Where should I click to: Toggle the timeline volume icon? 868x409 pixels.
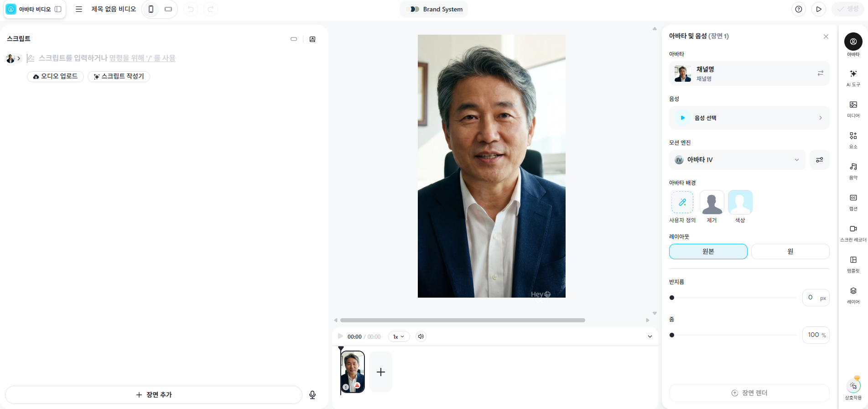tap(421, 336)
